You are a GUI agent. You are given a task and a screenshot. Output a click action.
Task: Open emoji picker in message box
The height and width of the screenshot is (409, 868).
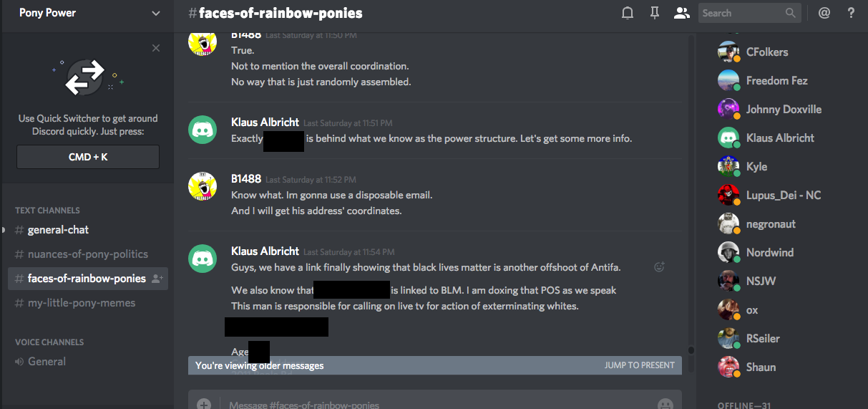(665, 404)
